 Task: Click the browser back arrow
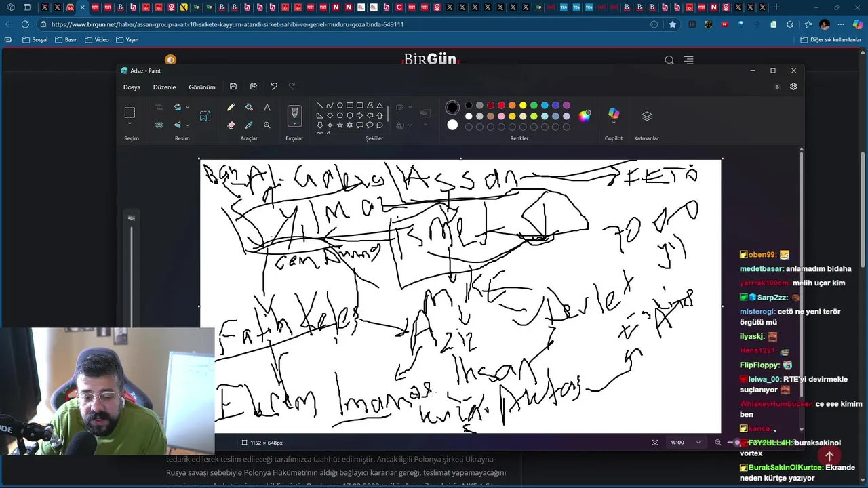point(9,24)
